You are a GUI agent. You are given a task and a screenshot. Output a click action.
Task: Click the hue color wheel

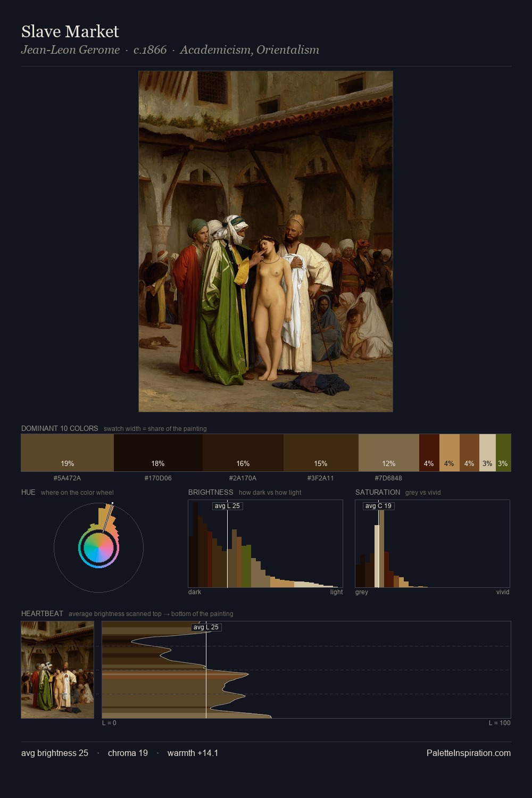point(98,547)
